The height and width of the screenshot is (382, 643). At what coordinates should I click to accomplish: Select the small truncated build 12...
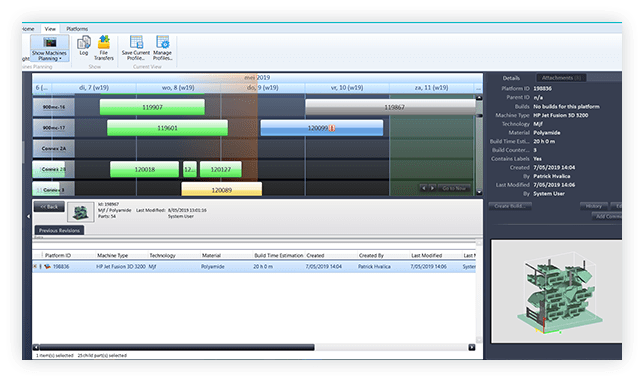tap(189, 169)
